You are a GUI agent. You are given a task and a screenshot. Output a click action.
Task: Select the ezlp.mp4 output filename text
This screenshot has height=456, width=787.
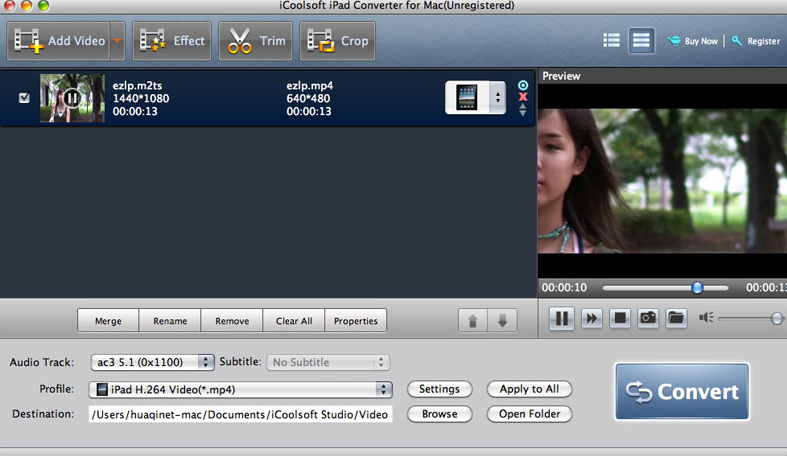click(310, 85)
